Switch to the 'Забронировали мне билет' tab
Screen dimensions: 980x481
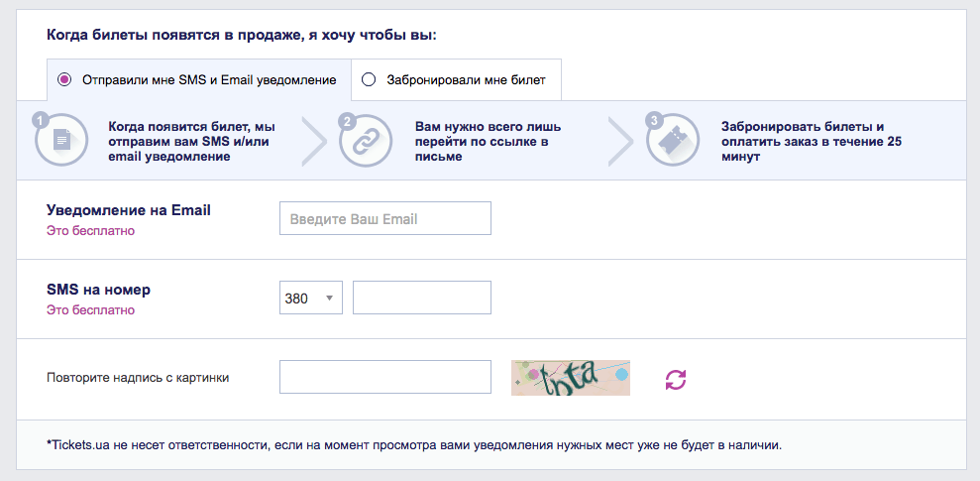pos(466,79)
